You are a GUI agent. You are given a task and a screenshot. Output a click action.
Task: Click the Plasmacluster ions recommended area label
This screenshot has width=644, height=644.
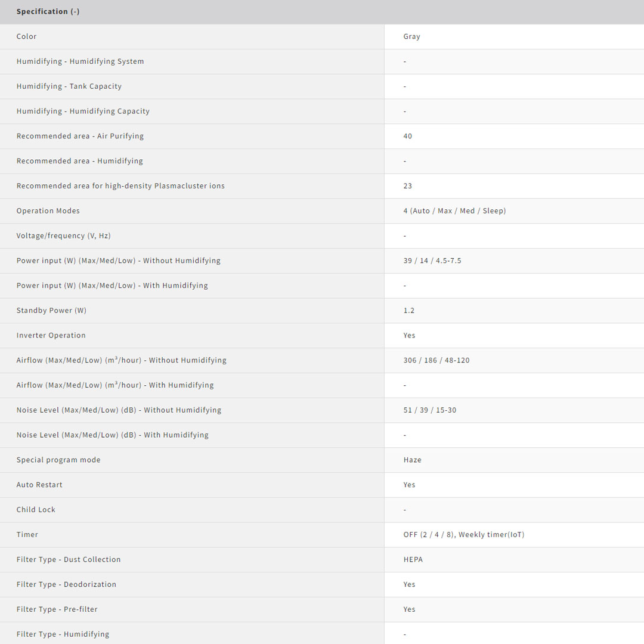[120, 186]
